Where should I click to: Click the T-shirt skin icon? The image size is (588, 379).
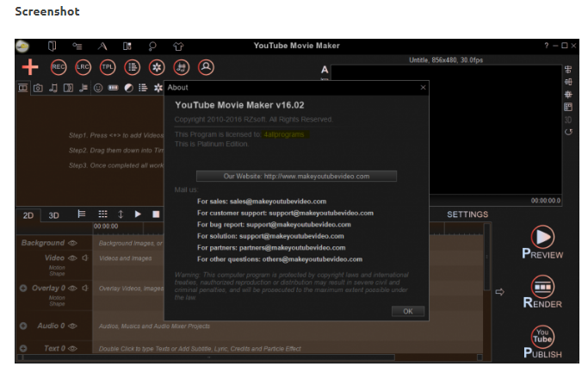coord(178,47)
